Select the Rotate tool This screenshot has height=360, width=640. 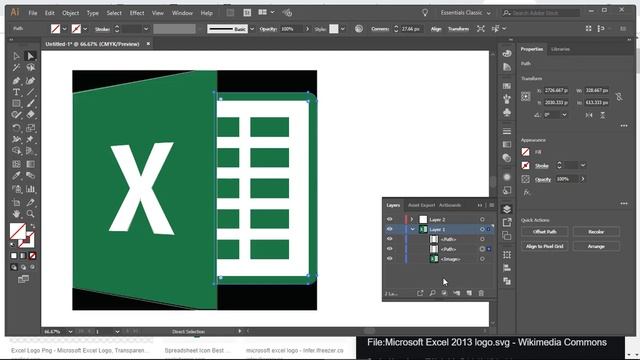click(16, 128)
